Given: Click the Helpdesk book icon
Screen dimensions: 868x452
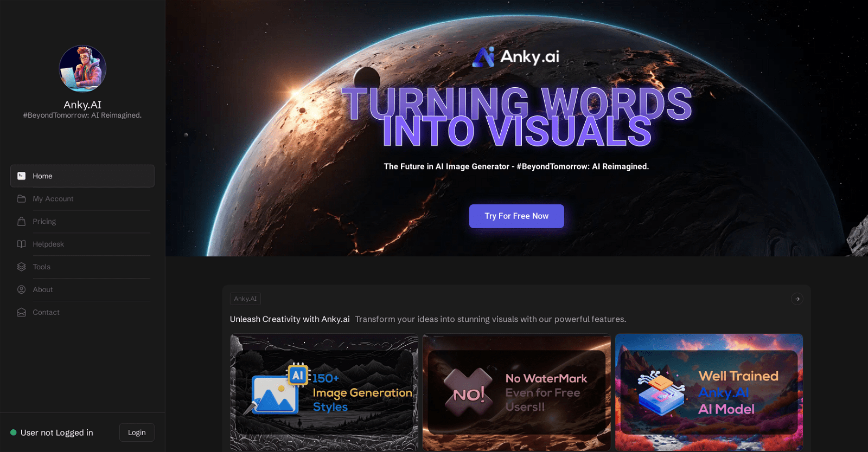Looking at the screenshot, I should pos(22,244).
